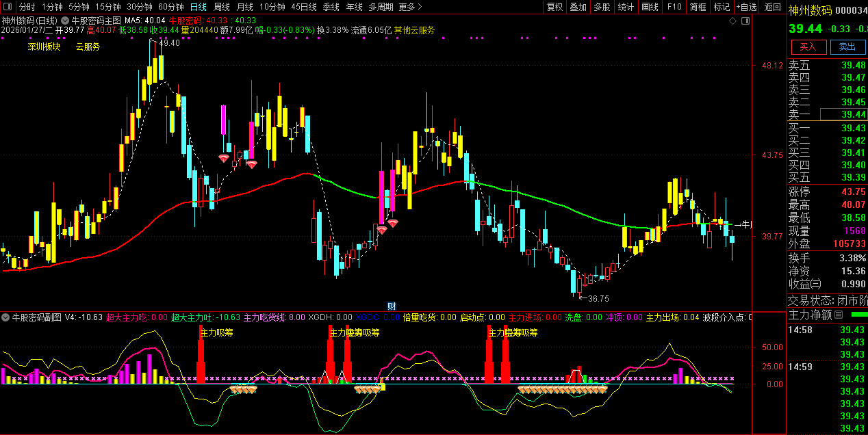Click the 财 finance marker on chart
The width and height of the screenshot is (868, 435).
pyautogui.click(x=392, y=306)
